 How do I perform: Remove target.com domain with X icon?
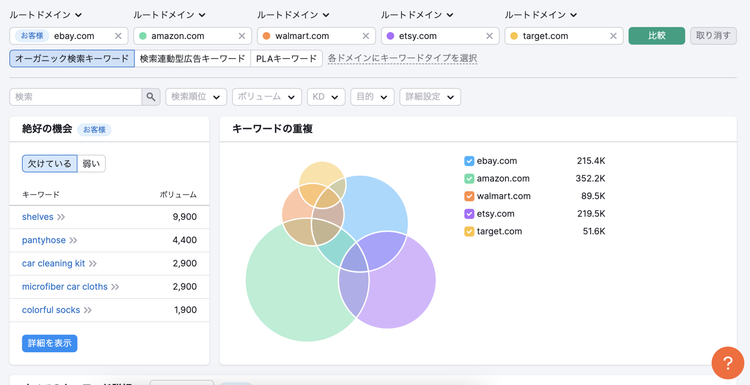pos(613,36)
